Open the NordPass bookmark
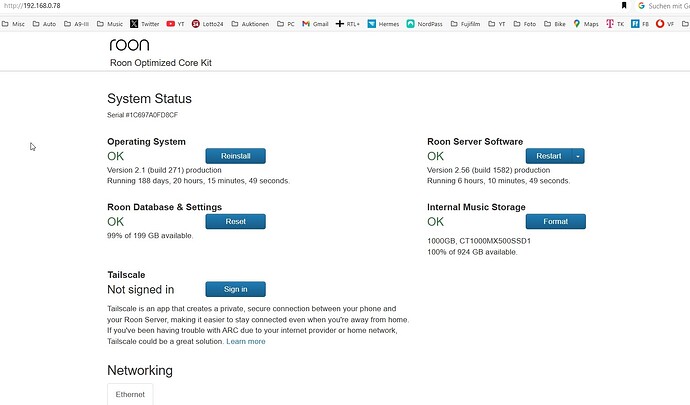The width and height of the screenshot is (690, 405). 424,23
